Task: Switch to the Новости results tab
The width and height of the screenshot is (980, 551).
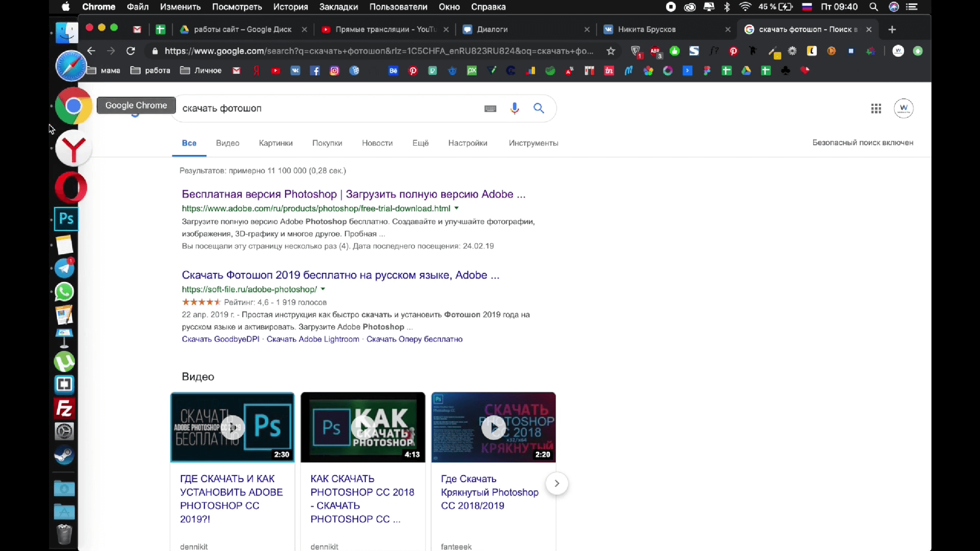Action: click(377, 143)
